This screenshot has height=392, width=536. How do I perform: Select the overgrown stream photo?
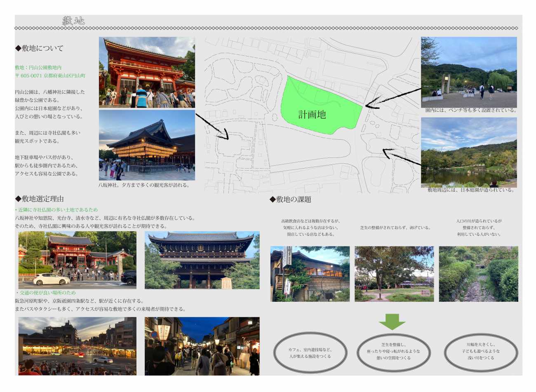tap(478, 274)
